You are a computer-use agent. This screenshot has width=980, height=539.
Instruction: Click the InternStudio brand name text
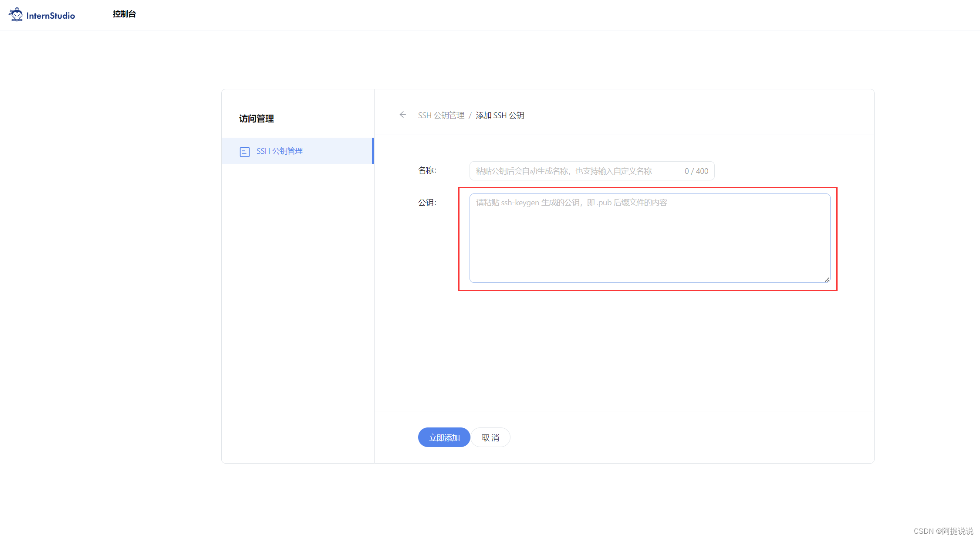pos(50,15)
